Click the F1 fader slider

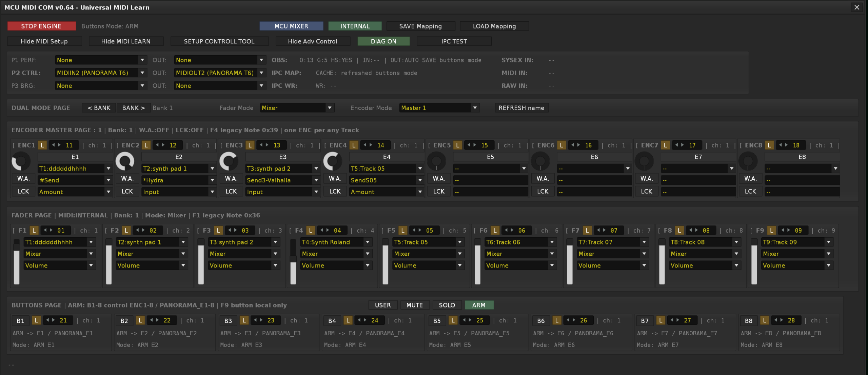pyautogui.click(x=16, y=261)
